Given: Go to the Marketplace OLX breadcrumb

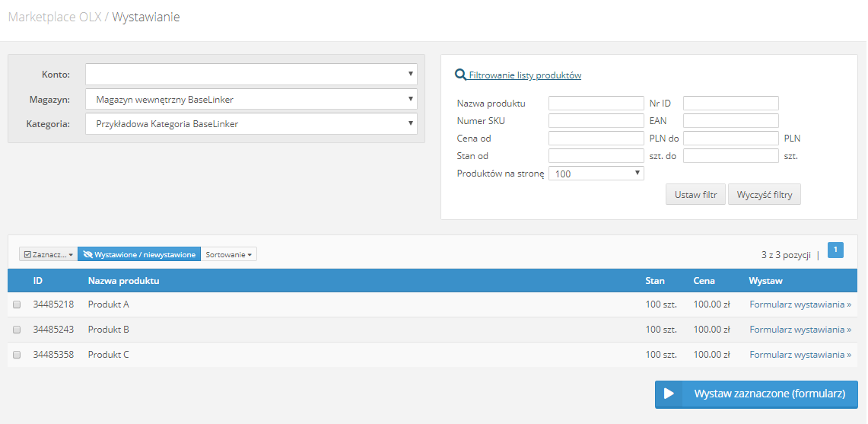Looking at the screenshot, I should pos(55,18).
